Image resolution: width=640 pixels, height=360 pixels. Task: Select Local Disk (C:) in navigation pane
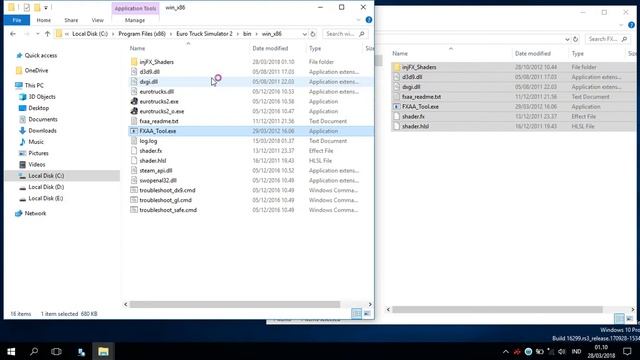point(46,176)
